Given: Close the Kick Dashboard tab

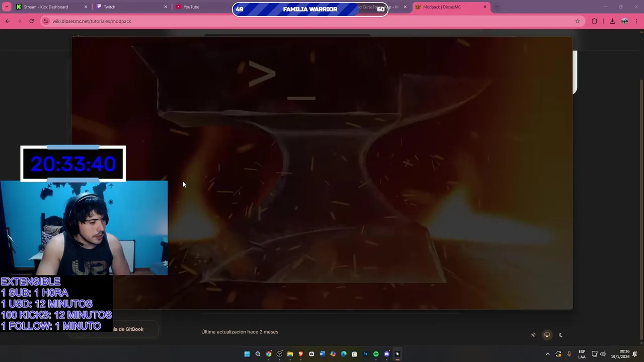Looking at the screenshot, I should (86, 7).
